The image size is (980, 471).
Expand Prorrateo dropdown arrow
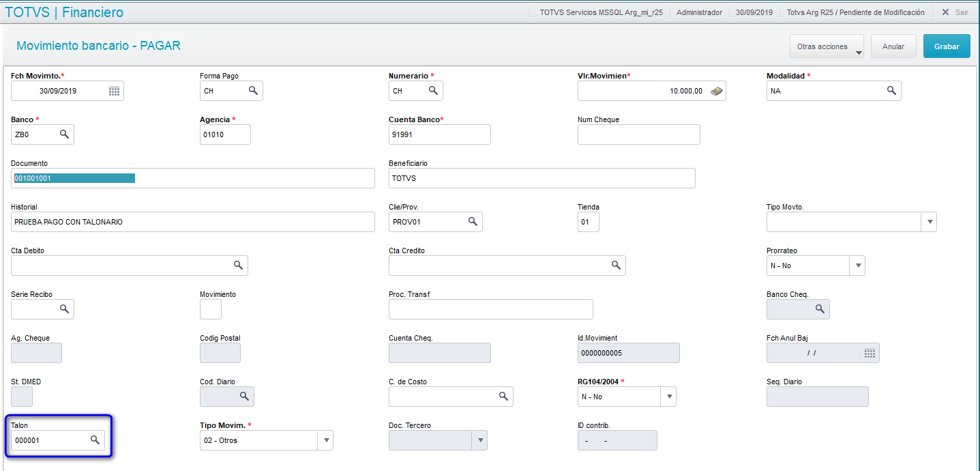point(858,266)
